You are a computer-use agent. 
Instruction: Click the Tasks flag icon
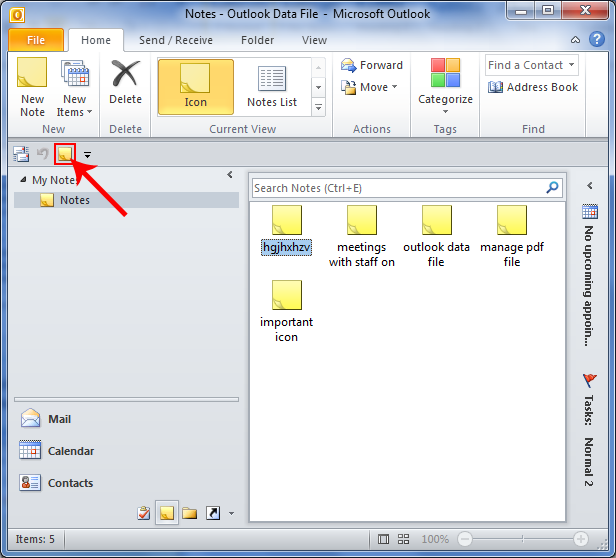[x=589, y=381]
